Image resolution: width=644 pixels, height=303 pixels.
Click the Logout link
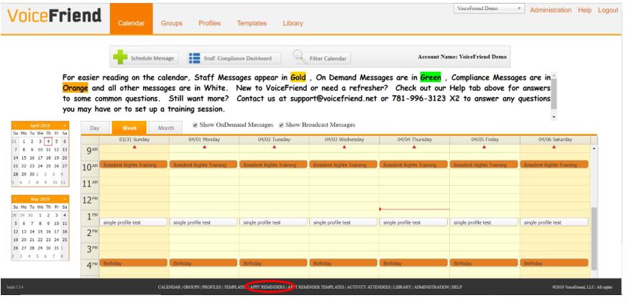point(608,10)
